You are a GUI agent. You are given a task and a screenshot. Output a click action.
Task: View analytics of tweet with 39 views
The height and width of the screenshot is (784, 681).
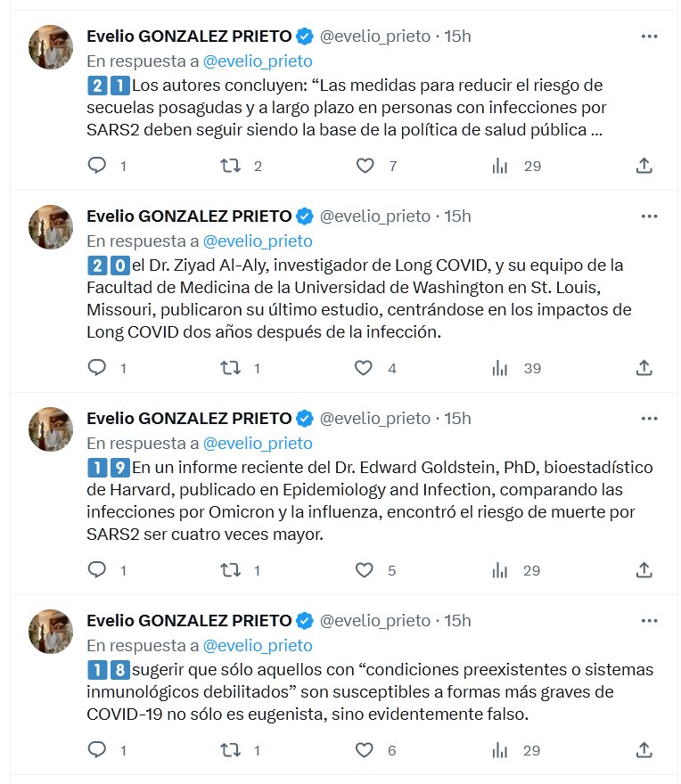point(501,368)
